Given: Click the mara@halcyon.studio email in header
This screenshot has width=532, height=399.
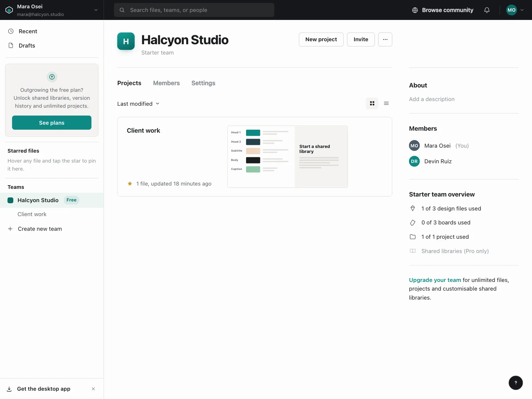Looking at the screenshot, I should pyautogui.click(x=41, y=14).
